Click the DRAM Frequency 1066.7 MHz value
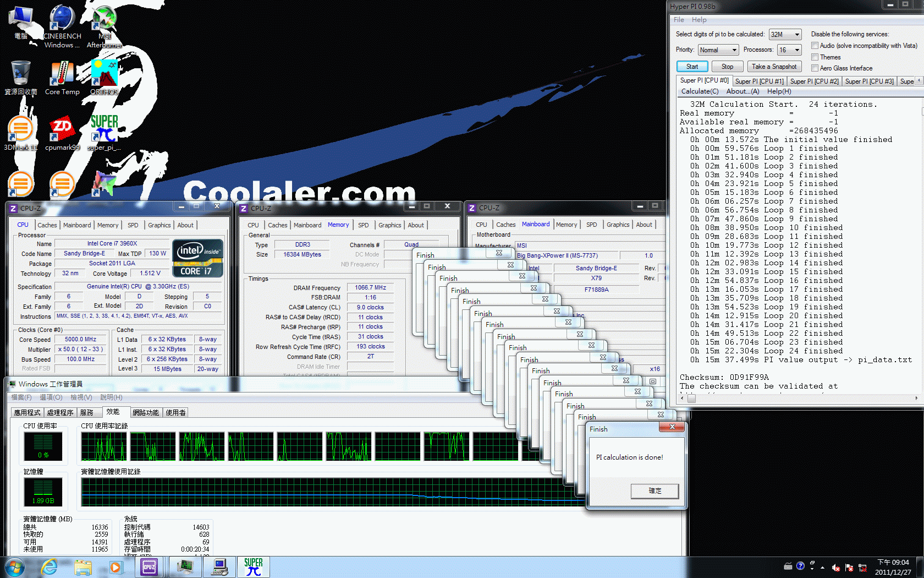The width and height of the screenshot is (924, 578). pyautogui.click(x=370, y=288)
